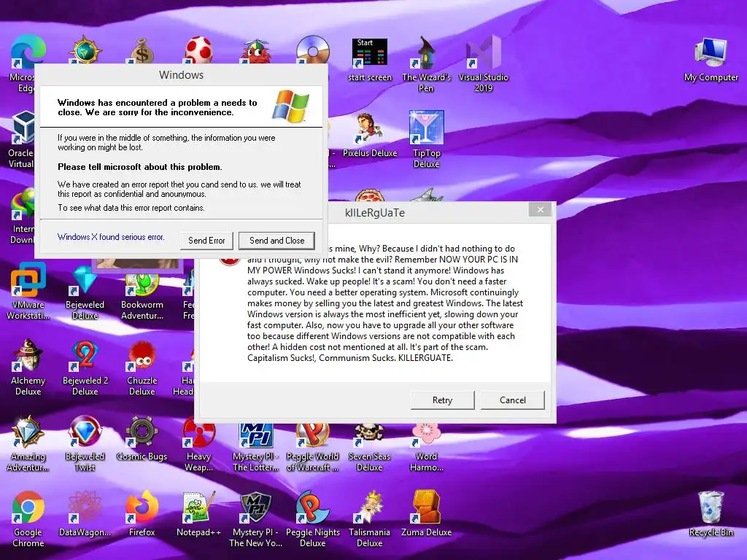Select the Talismania Deluxe shortcut

coord(369,519)
